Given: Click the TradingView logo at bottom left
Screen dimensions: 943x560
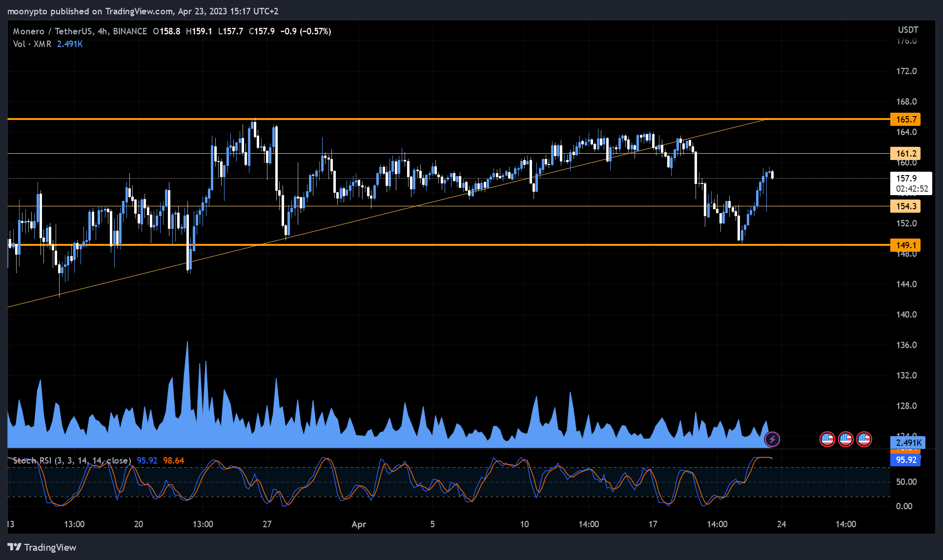Looking at the screenshot, I should pos(42,547).
